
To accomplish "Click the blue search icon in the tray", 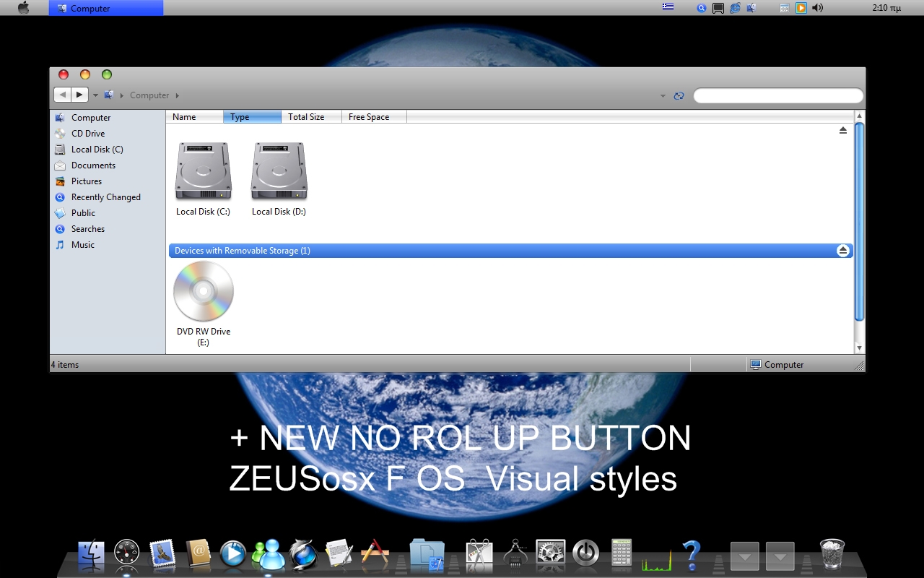I will [x=701, y=8].
